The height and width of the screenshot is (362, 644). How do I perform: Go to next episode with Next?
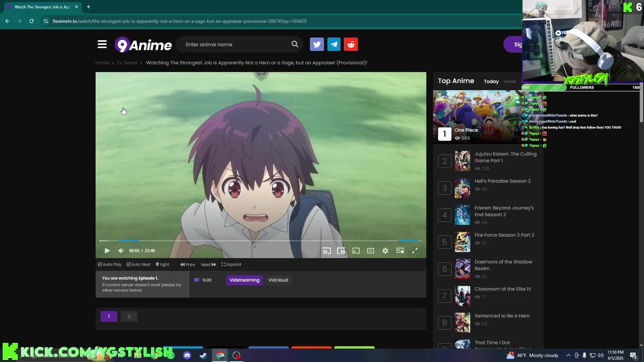click(x=208, y=264)
